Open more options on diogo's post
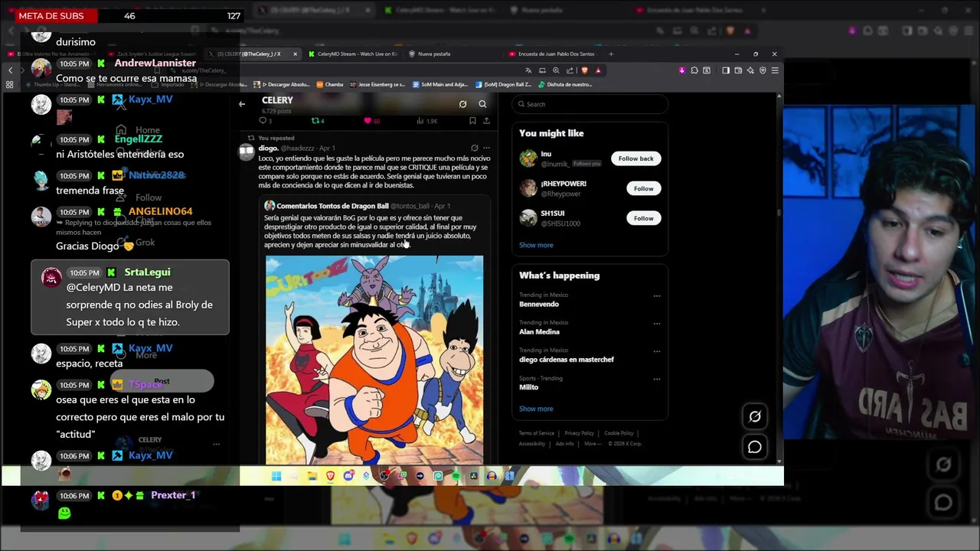 pos(486,148)
